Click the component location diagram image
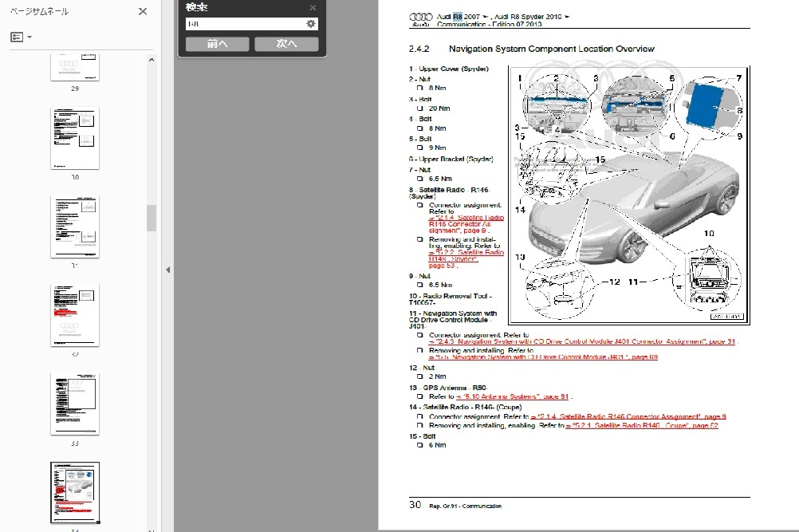799x532 pixels. point(629,195)
